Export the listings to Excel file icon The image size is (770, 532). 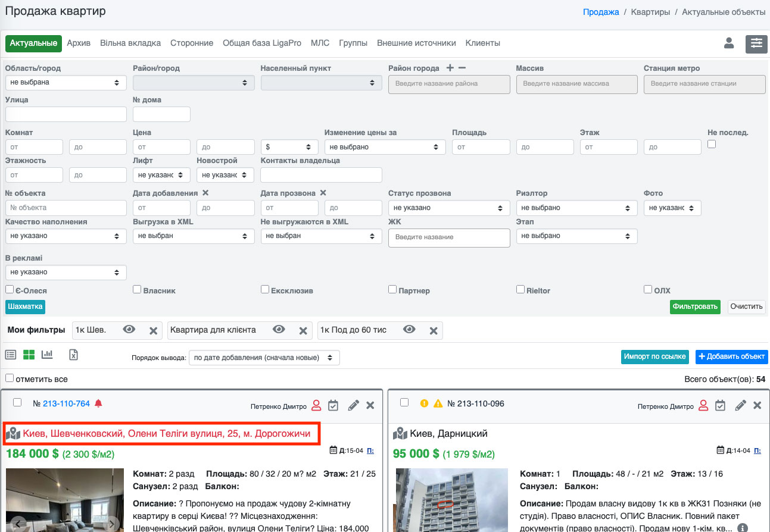[x=73, y=355]
